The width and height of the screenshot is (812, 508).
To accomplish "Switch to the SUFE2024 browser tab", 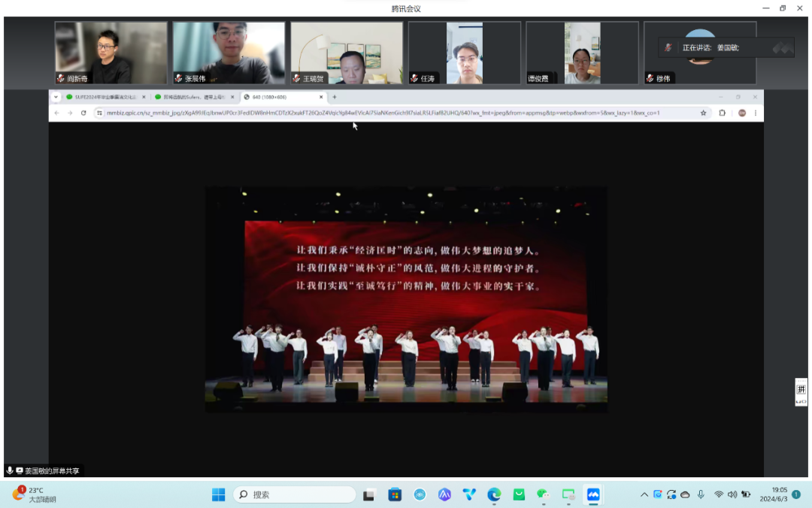I will pos(104,97).
